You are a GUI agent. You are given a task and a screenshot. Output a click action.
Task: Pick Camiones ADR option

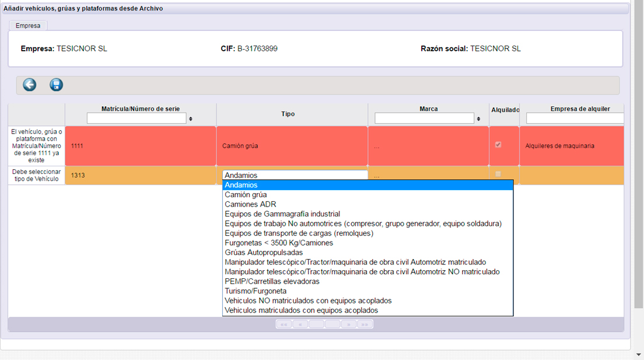(367, 204)
